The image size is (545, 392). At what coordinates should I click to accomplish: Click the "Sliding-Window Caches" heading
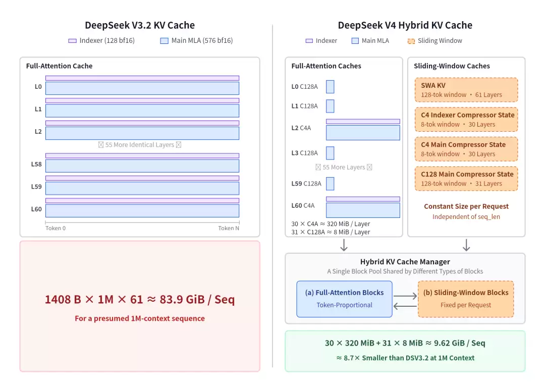pyautogui.click(x=452, y=66)
